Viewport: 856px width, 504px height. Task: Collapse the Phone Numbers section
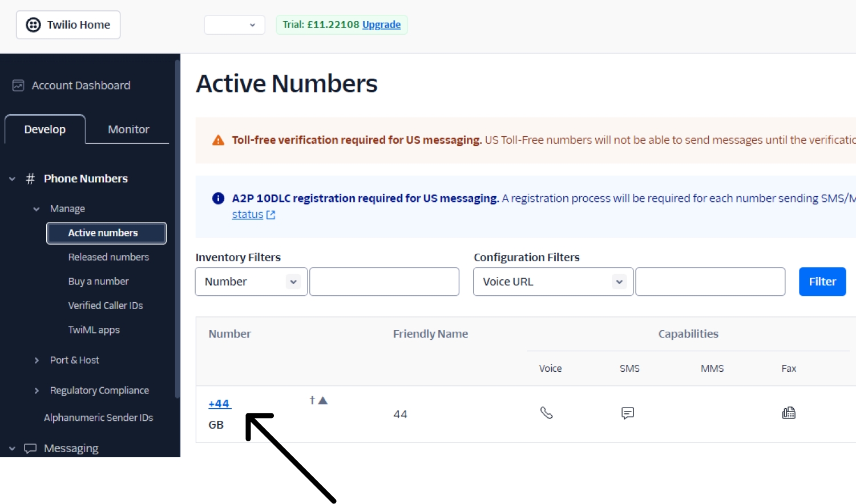[13, 179]
